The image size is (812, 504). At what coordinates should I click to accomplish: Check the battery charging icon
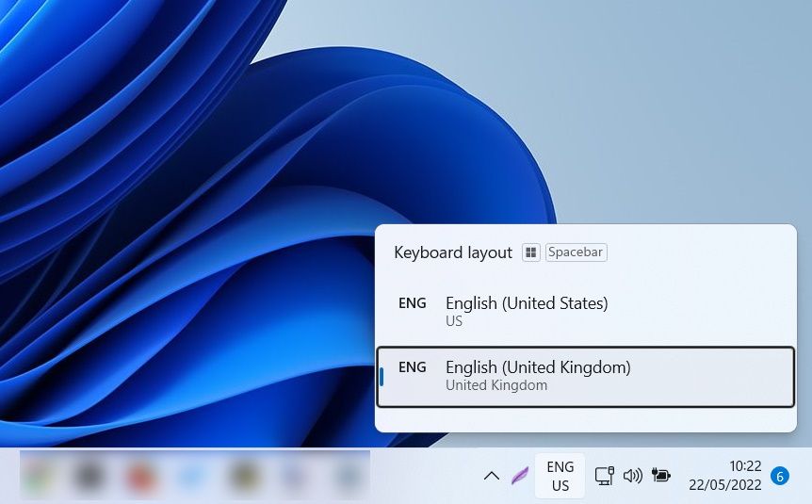660,475
